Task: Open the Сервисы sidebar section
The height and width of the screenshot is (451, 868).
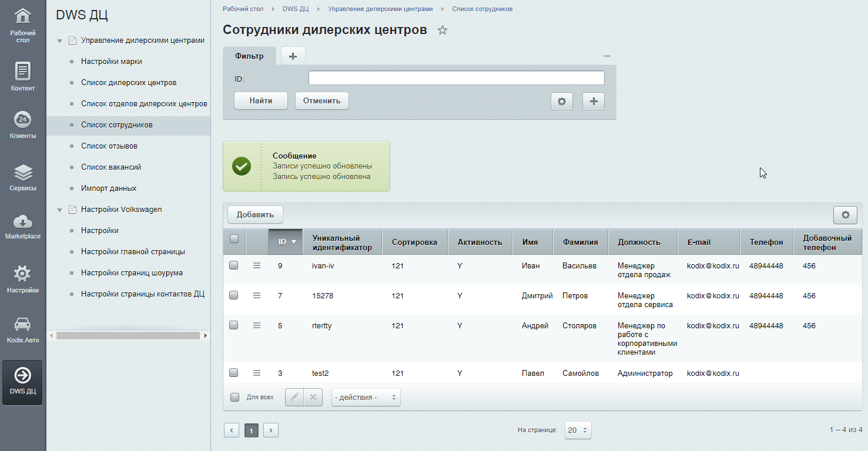Action: click(23, 177)
